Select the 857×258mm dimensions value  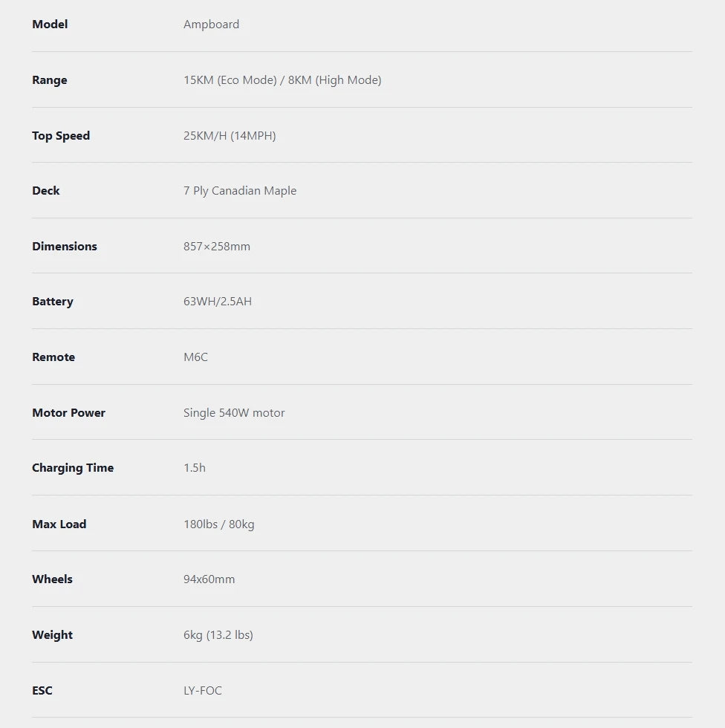pyautogui.click(x=217, y=247)
